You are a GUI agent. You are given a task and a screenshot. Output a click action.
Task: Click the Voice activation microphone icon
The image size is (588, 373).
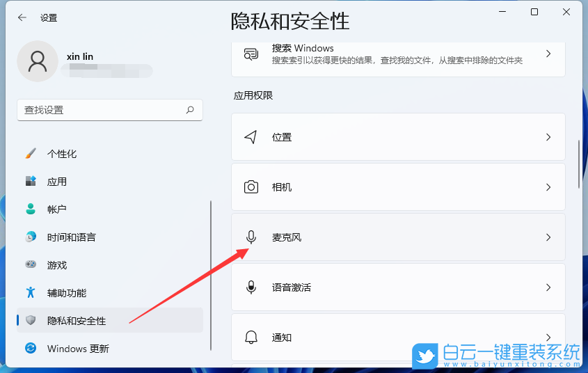tap(251, 287)
